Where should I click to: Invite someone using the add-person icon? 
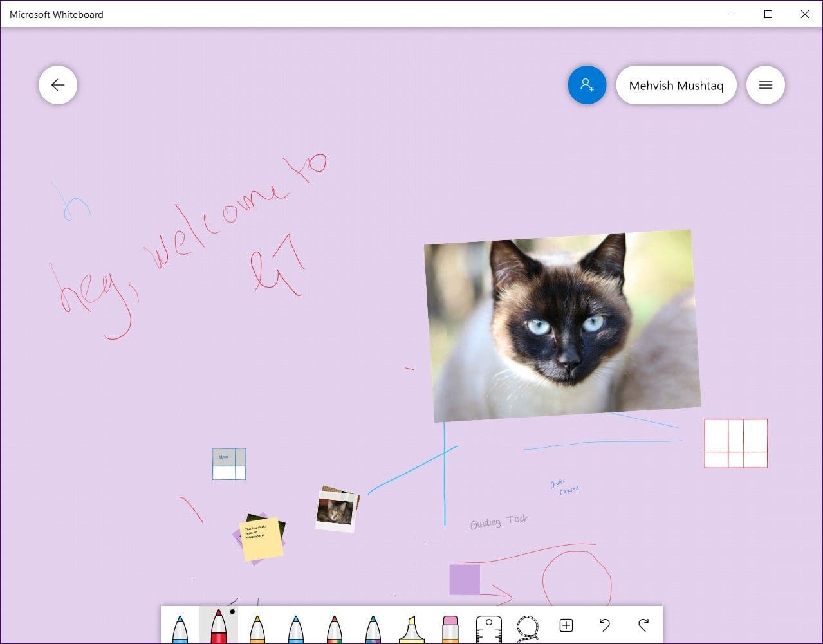[x=586, y=84]
